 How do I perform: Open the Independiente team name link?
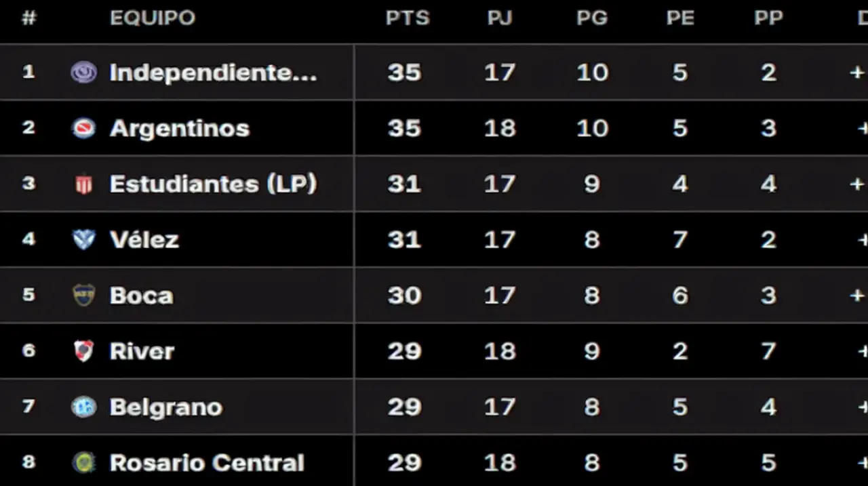click(213, 73)
